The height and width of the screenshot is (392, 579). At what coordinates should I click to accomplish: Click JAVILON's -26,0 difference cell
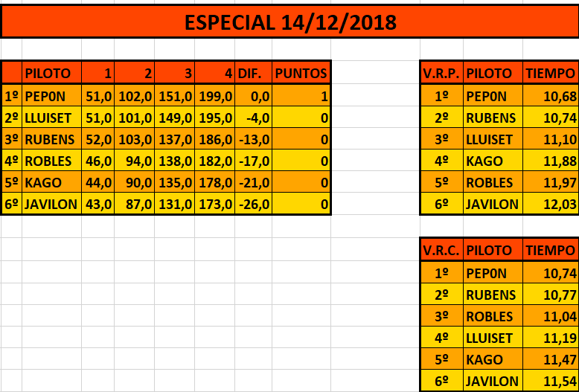coord(253,204)
